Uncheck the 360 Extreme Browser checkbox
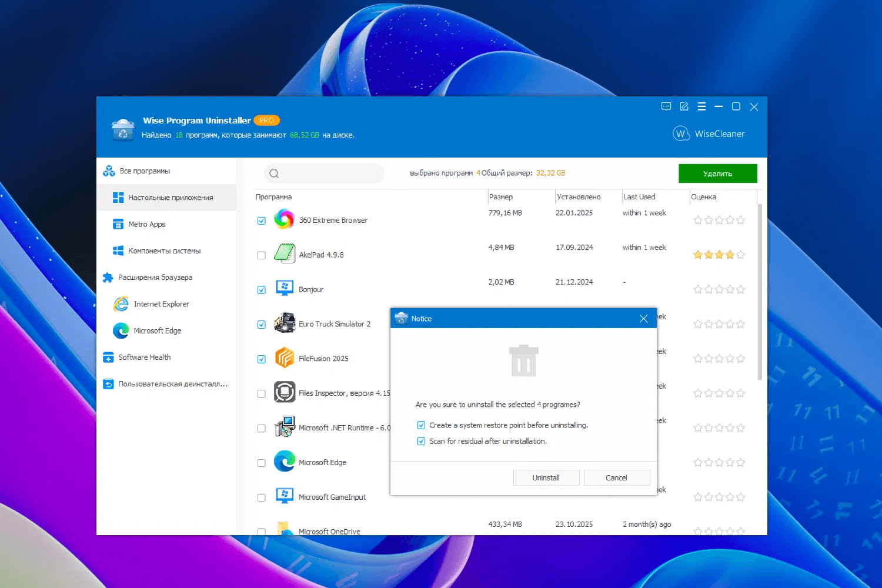Image resolution: width=882 pixels, height=588 pixels. pyautogui.click(x=262, y=221)
